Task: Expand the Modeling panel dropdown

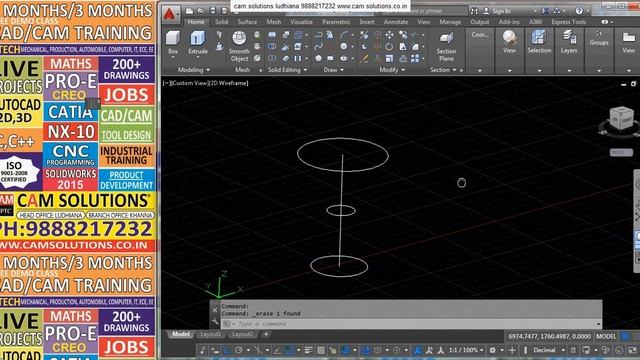Action: pos(194,70)
